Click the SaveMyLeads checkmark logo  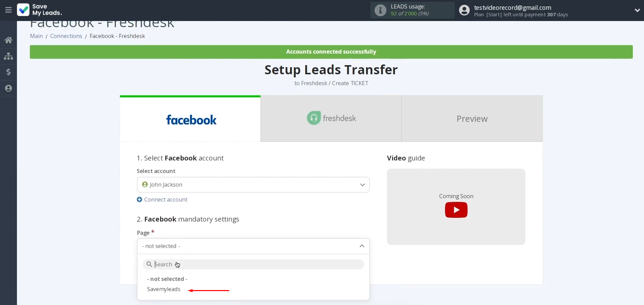[23, 10]
